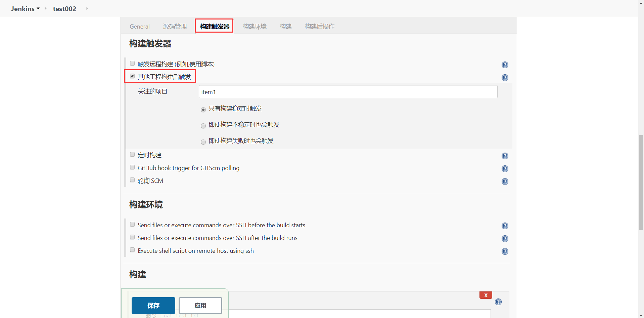Open help for 定时构建 option

pos(505,156)
